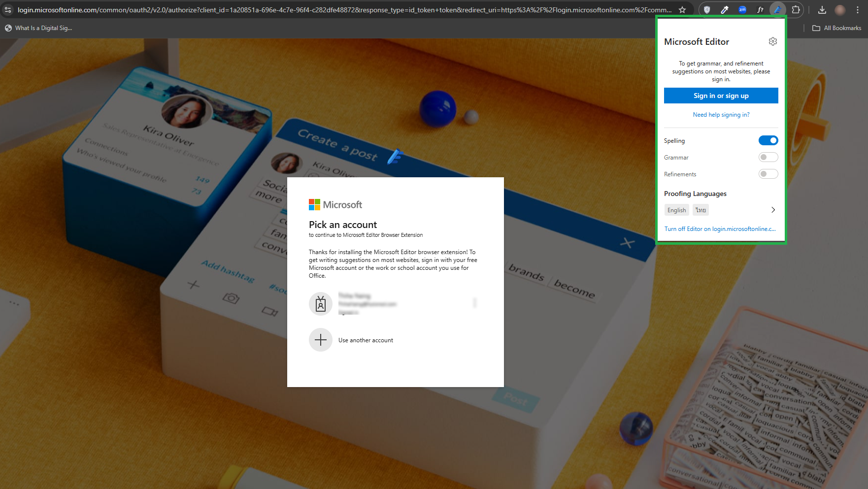This screenshot has height=489, width=868.
Task: Open the options dots on the account tile
Action: tap(475, 303)
